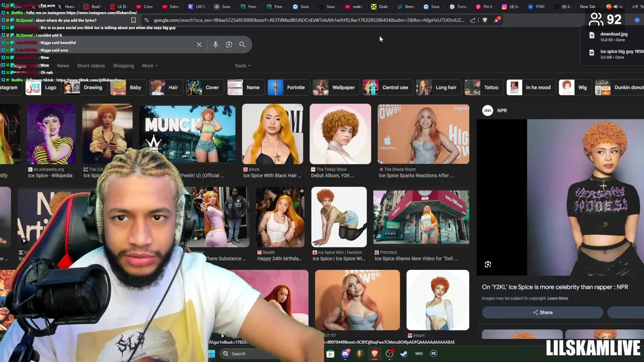Open Google Lens camera search icon

pos(229,44)
